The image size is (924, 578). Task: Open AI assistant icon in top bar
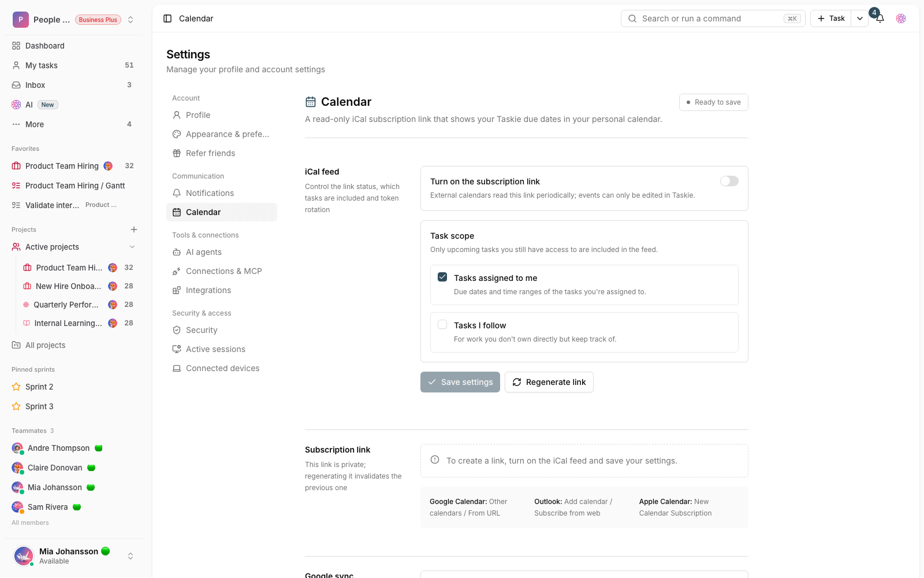click(901, 18)
